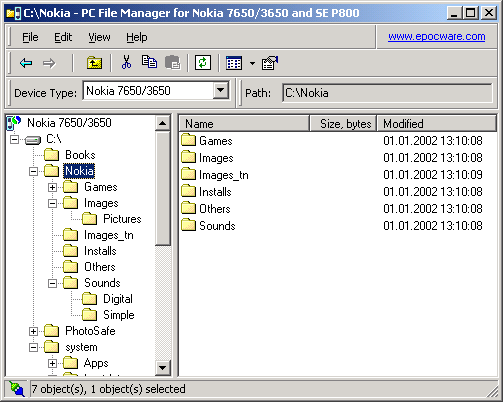Screen dimensions: 503x402
Task: Click the Installs folder icon in file list
Action: point(188,191)
